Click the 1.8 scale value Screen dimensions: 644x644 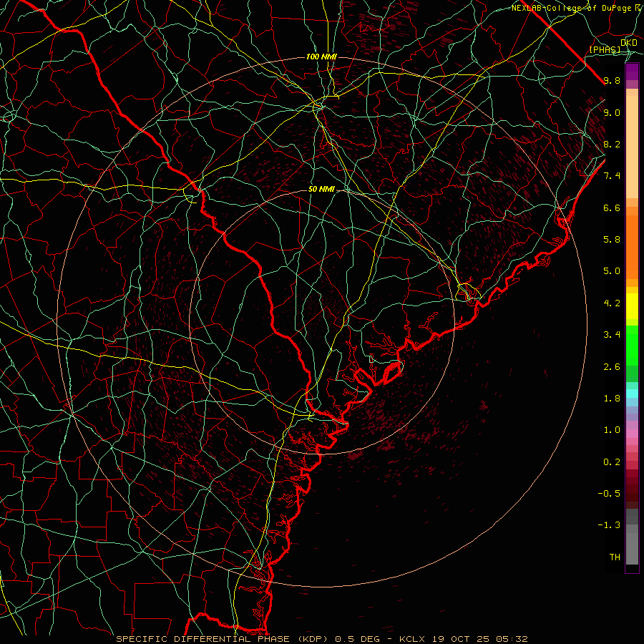coord(612,399)
